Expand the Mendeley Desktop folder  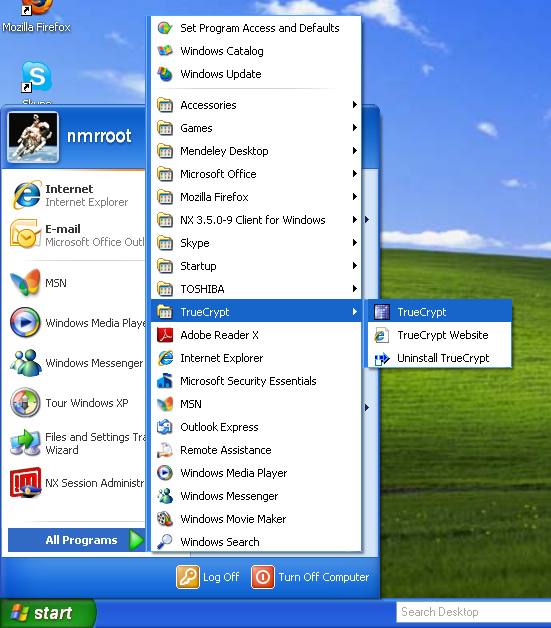[x=256, y=151]
